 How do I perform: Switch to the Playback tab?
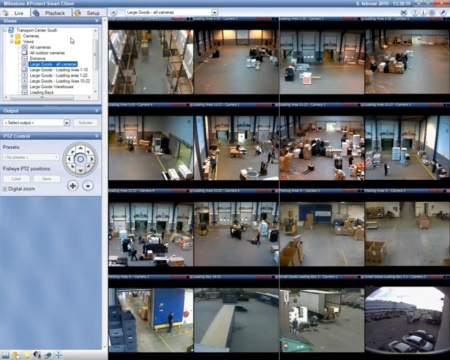point(51,13)
